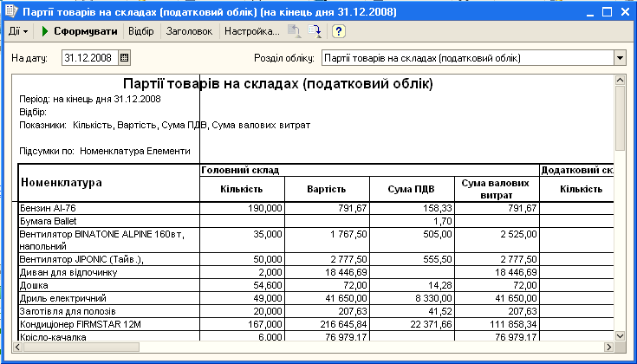This screenshot has height=364, width=637.
Task: Open the Відбір filter settings
Action: tap(141, 31)
